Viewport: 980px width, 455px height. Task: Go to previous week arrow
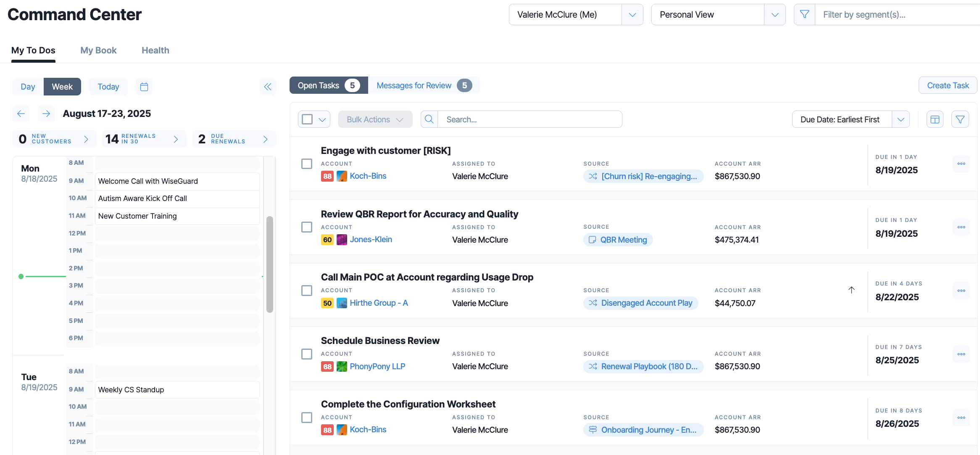[x=21, y=114]
